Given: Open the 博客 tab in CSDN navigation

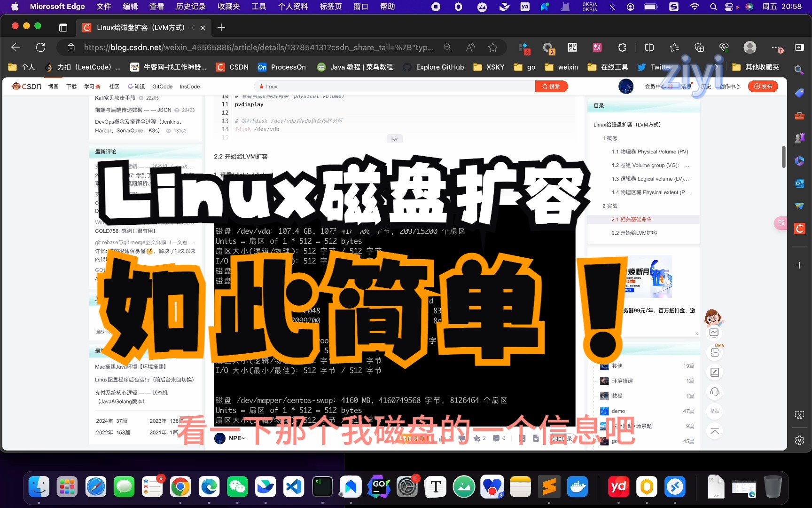Looking at the screenshot, I should (x=53, y=87).
